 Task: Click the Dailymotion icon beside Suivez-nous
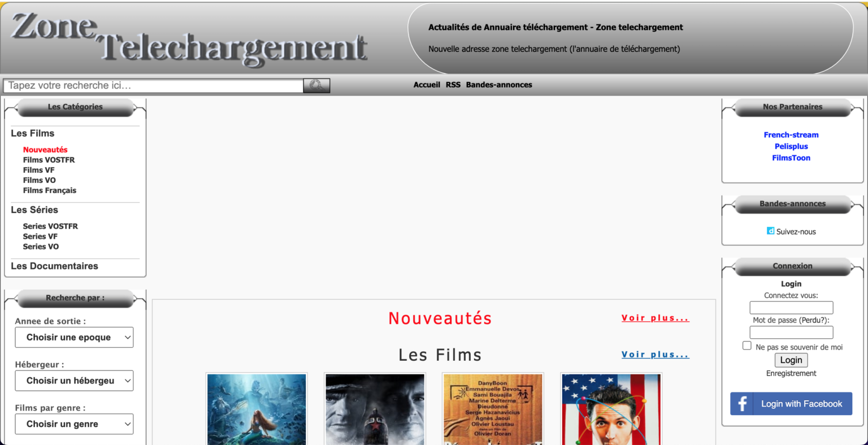pos(770,231)
